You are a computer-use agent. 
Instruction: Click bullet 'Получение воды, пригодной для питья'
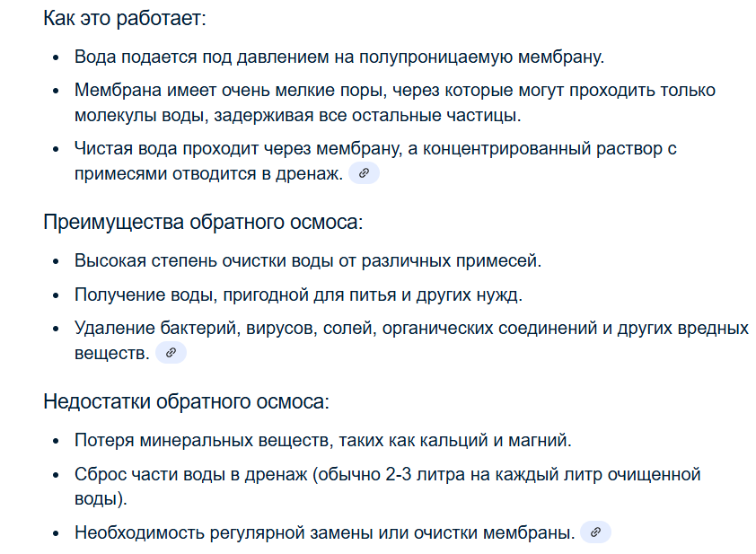(298, 295)
